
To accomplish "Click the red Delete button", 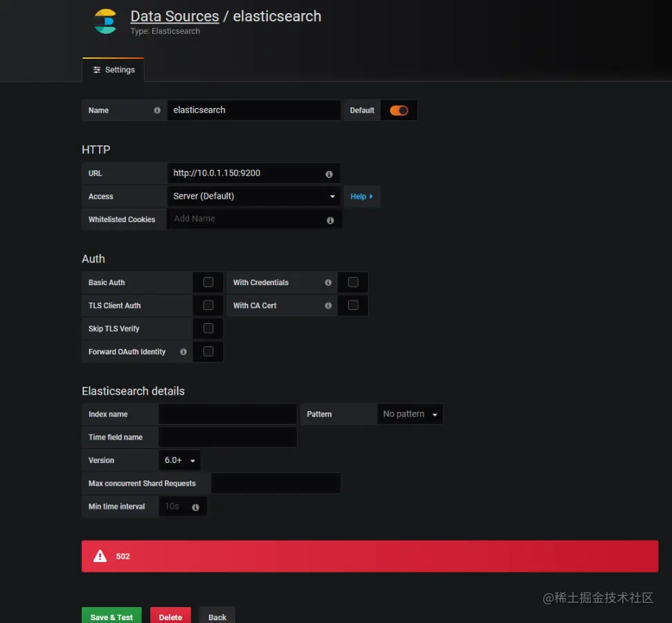I will coord(170,617).
